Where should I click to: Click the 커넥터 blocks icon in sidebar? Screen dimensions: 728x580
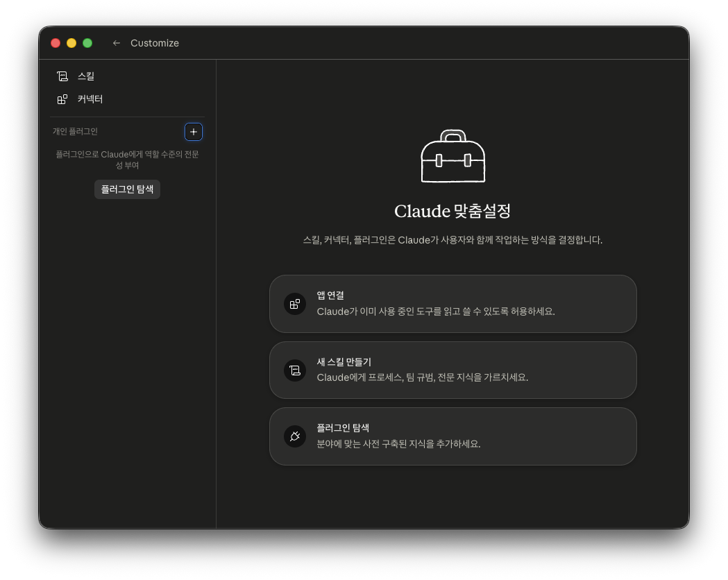pos(62,99)
